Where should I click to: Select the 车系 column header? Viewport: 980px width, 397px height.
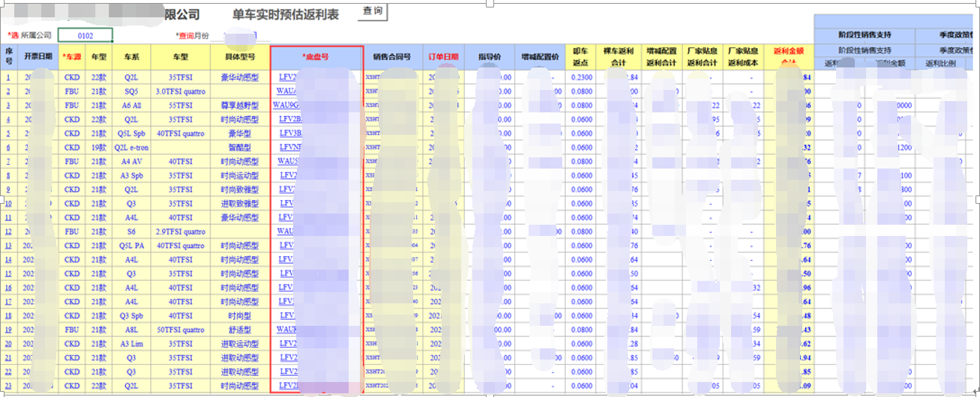pyautogui.click(x=131, y=56)
